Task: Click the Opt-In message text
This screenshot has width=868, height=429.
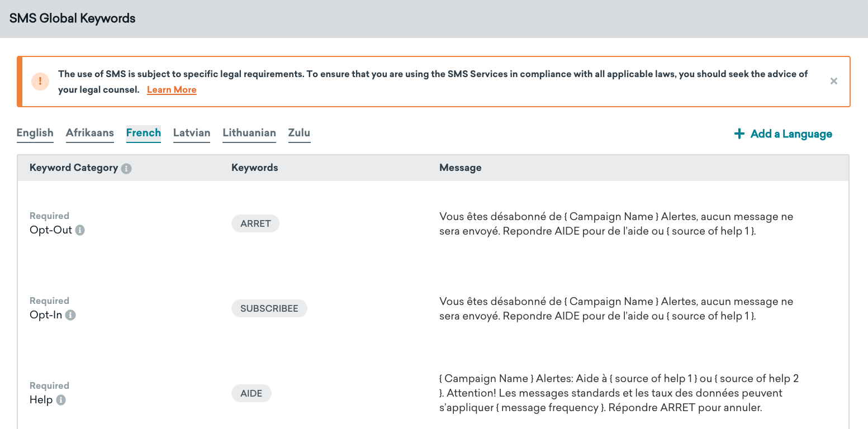Action: pyautogui.click(x=616, y=308)
